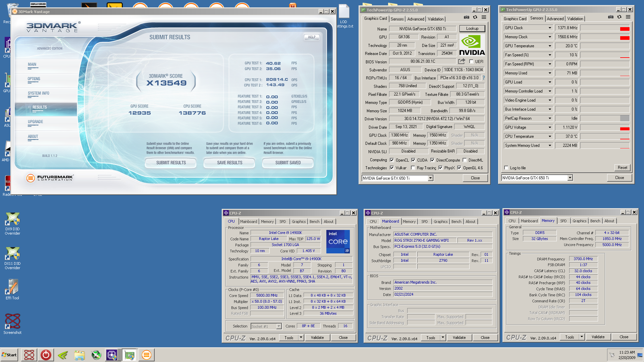The height and width of the screenshot is (362, 644).
Task: Open the Graphics tab in the CPU-Z Memory window
Action: [579, 221]
